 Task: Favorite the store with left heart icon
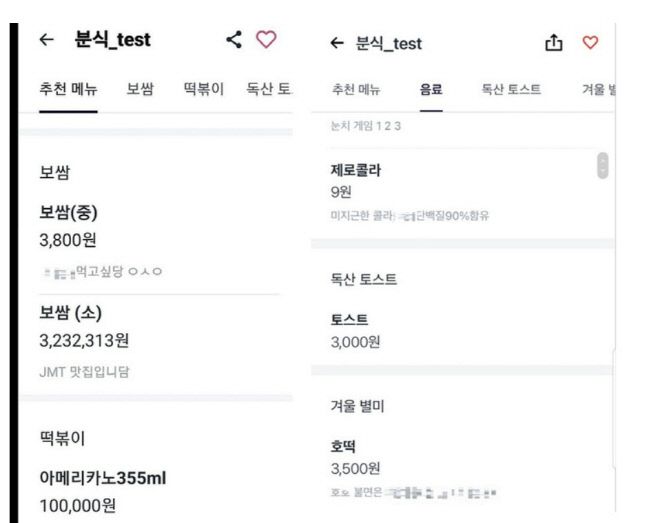[265, 40]
